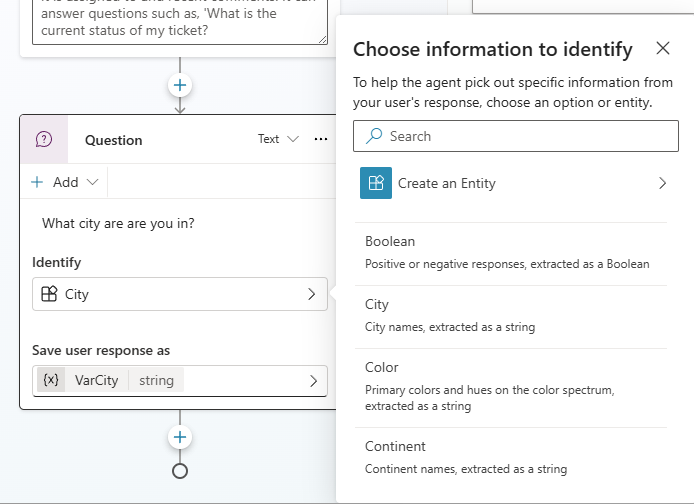Select the Color entity option
Screen dimensions: 694x504
pyautogui.click(x=511, y=388)
